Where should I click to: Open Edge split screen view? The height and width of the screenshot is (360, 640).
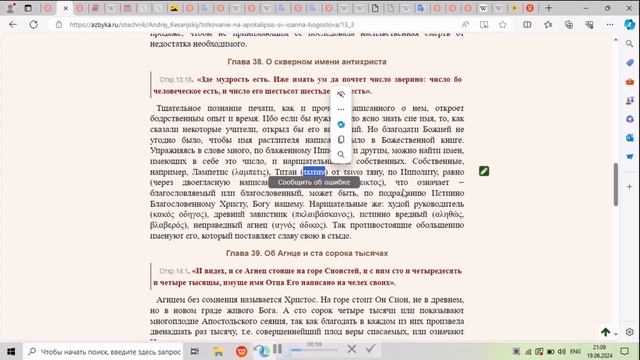(x=527, y=24)
